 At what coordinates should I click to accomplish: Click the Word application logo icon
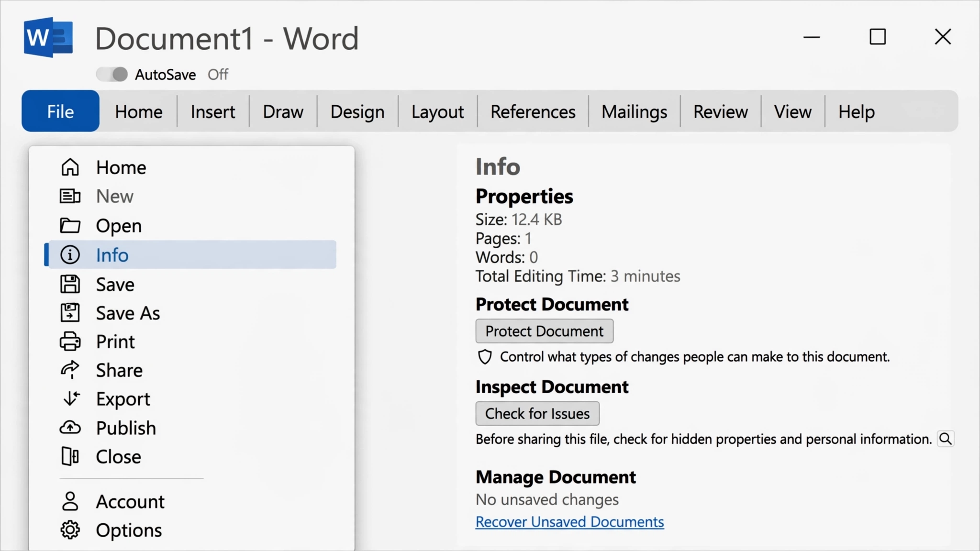pos(48,37)
